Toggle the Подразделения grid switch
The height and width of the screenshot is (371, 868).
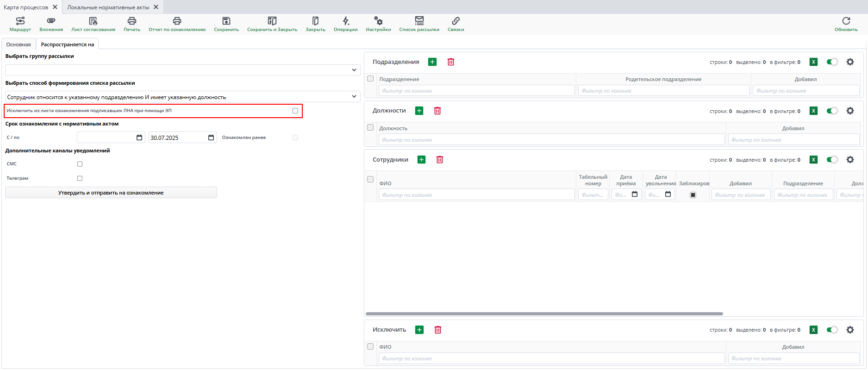pyautogui.click(x=832, y=62)
